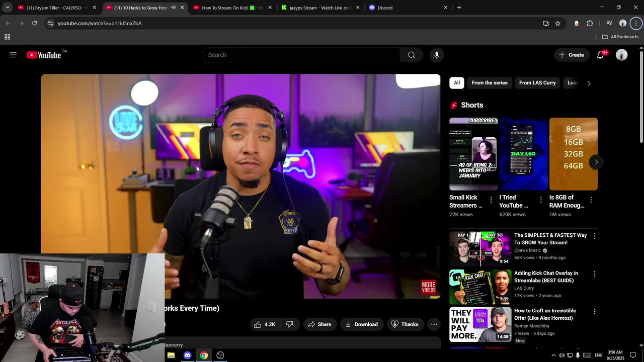Viewport: 644px width, 362px height.
Task: Open the THEY WILL PAY MORE thumbnail
Action: point(480,325)
